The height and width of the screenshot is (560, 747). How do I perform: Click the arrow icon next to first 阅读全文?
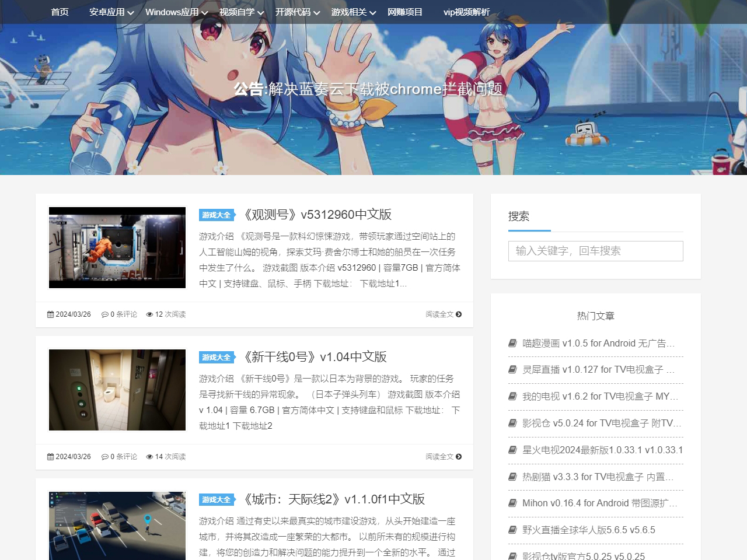[459, 314]
